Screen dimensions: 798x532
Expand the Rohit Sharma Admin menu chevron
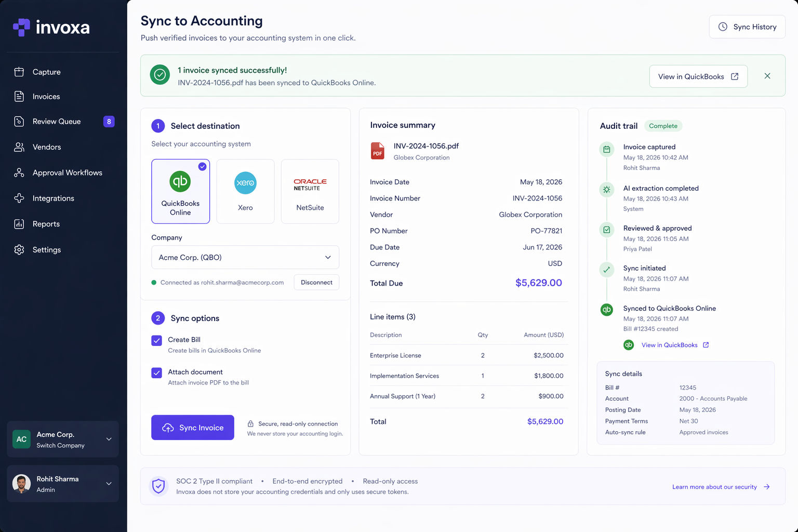click(x=109, y=484)
